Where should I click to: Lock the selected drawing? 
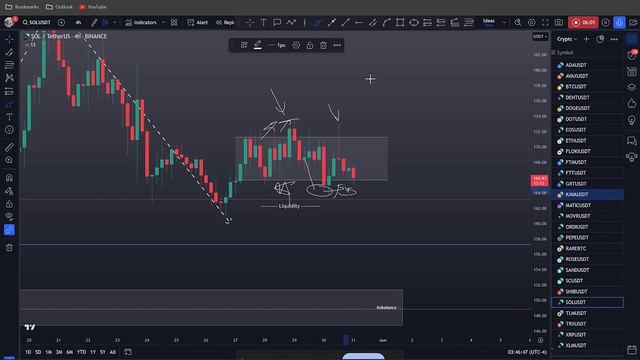[x=310, y=45]
